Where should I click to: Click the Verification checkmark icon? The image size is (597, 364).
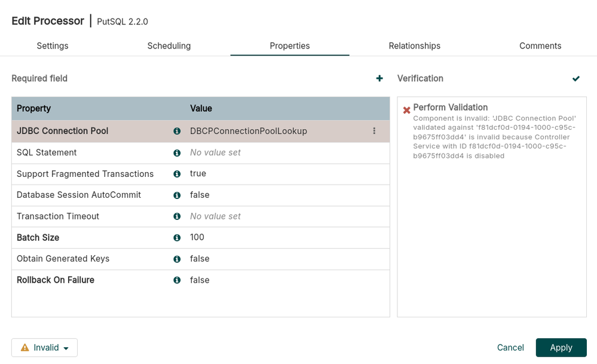[575, 78]
